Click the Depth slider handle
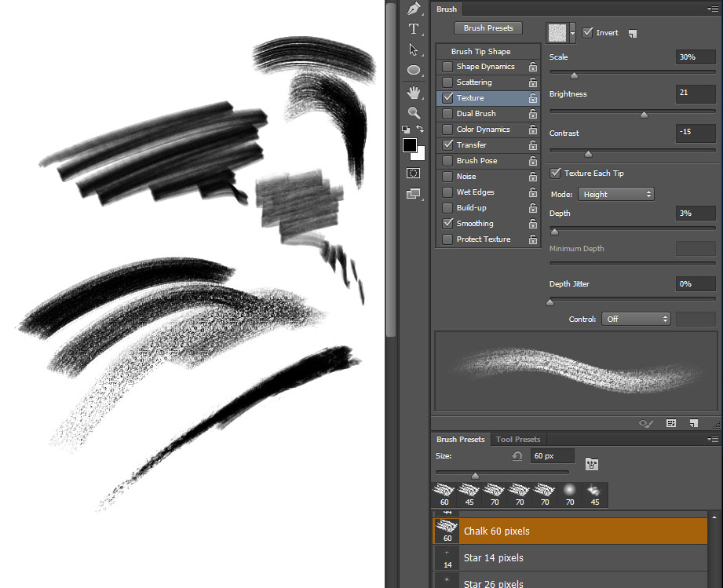The image size is (723, 588). (x=555, y=232)
